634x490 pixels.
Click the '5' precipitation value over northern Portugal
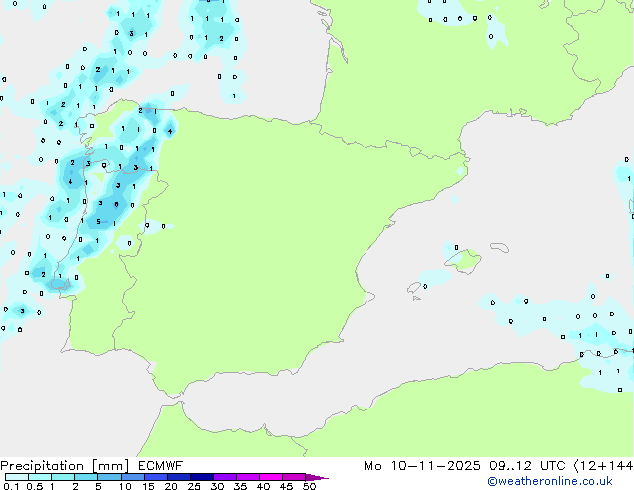(98, 222)
